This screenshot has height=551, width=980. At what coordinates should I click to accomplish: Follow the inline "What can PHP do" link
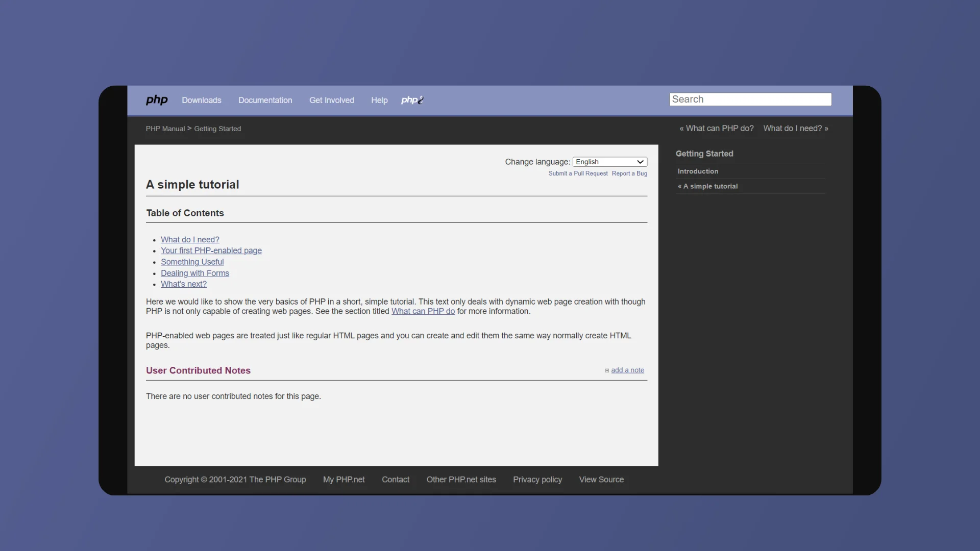coord(423,311)
